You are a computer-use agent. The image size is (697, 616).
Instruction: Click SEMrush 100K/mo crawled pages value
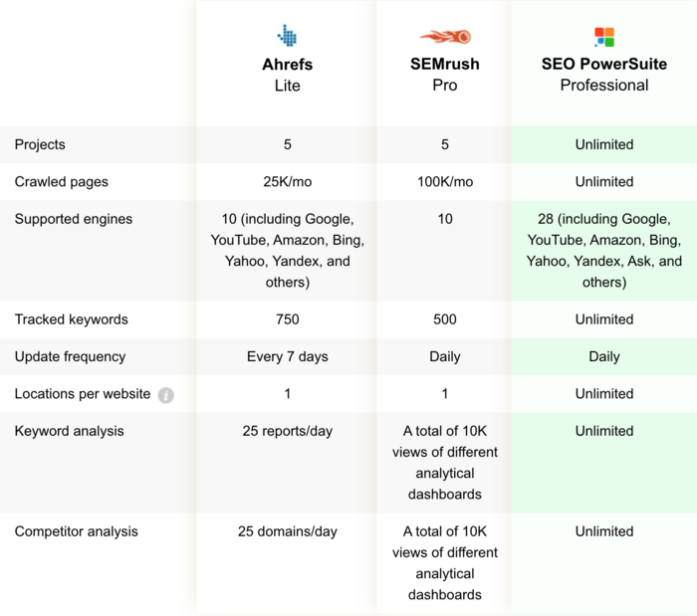(x=444, y=182)
